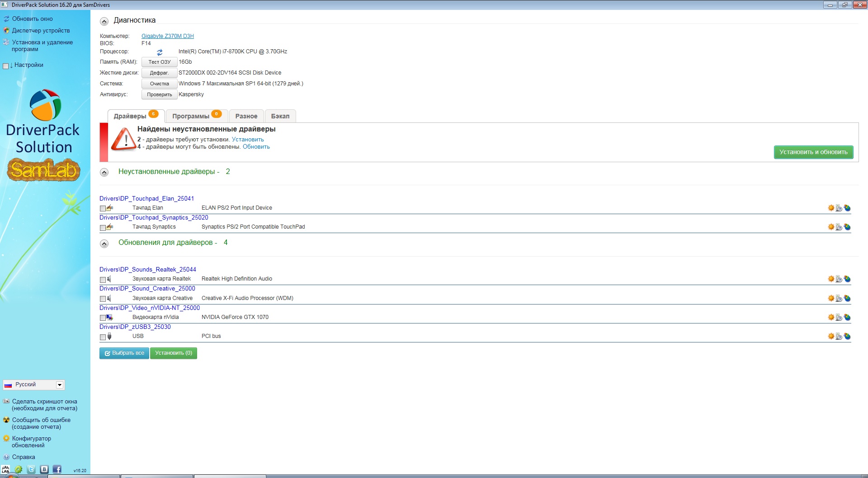Screen dimensions: 868x478
Task: Click globe web-search icon for Тачпад Elan
Action: (x=847, y=208)
